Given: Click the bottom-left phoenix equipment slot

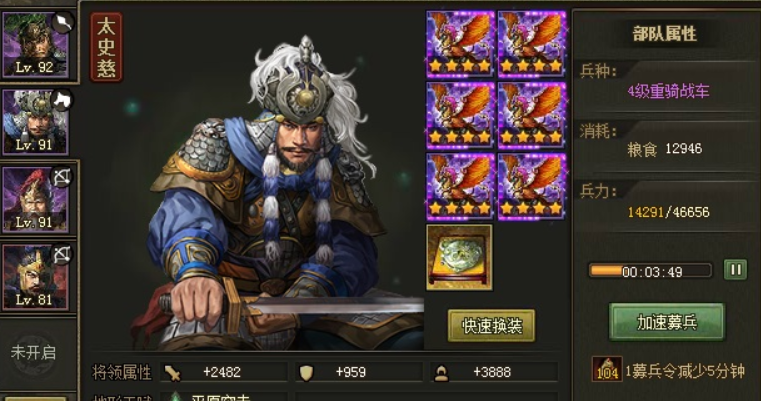Looking at the screenshot, I should pos(461,187).
